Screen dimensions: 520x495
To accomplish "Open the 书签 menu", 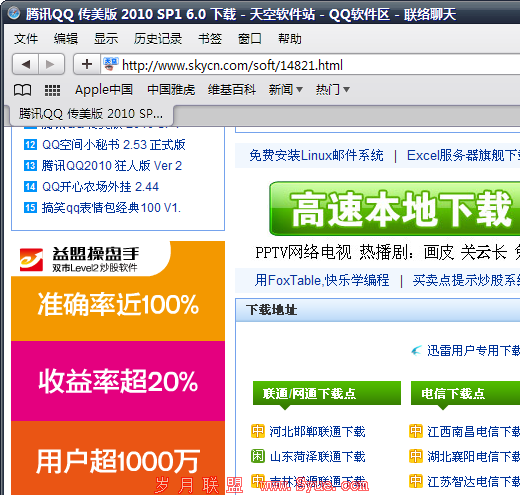I will click(x=210, y=39).
